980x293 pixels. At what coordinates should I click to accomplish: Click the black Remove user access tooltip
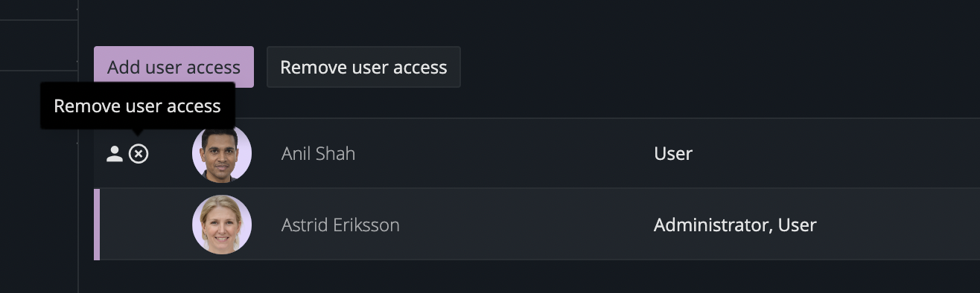click(x=138, y=106)
